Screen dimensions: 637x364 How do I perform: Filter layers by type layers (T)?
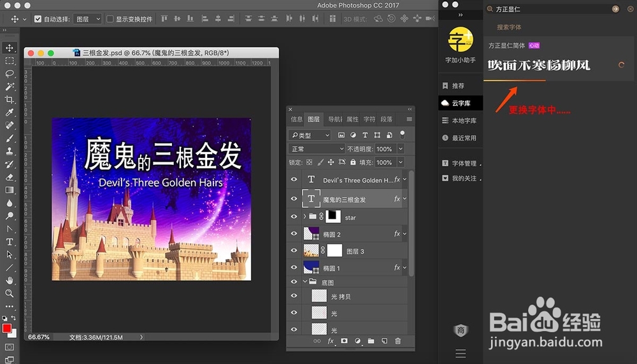click(x=365, y=135)
